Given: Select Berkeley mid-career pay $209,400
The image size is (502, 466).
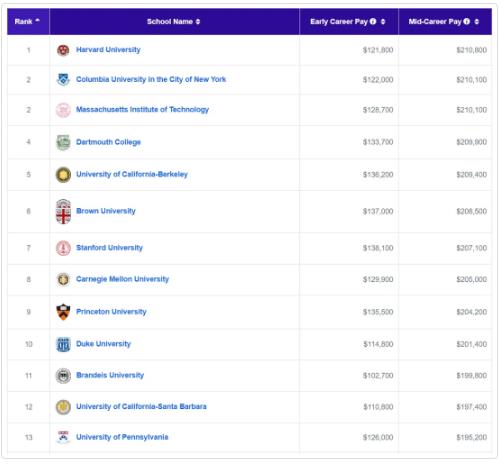Looking at the screenshot, I should click(x=472, y=175).
